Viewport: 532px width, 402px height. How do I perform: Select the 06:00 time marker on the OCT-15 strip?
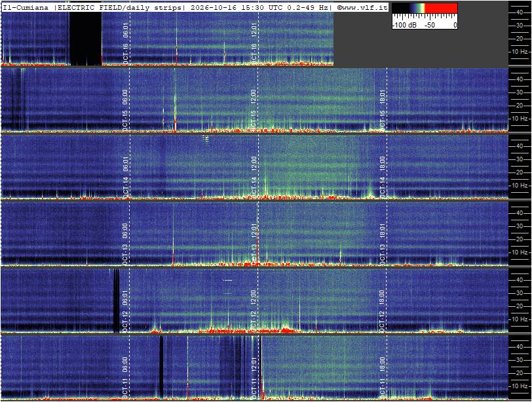pyautogui.click(x=125, y=96)
